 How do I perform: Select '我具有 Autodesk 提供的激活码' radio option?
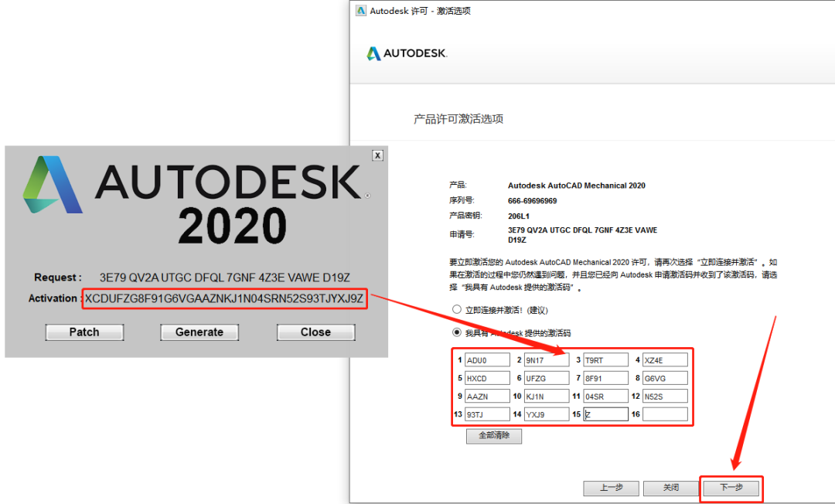tap(456, 332)
